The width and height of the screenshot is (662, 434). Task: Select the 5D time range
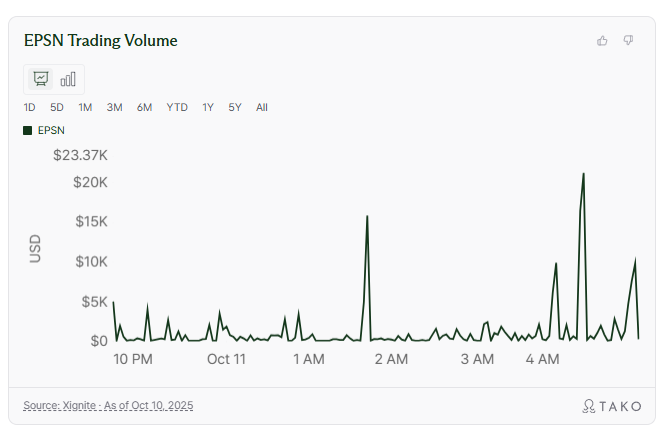pyautogui.click(x=57, y=108)
